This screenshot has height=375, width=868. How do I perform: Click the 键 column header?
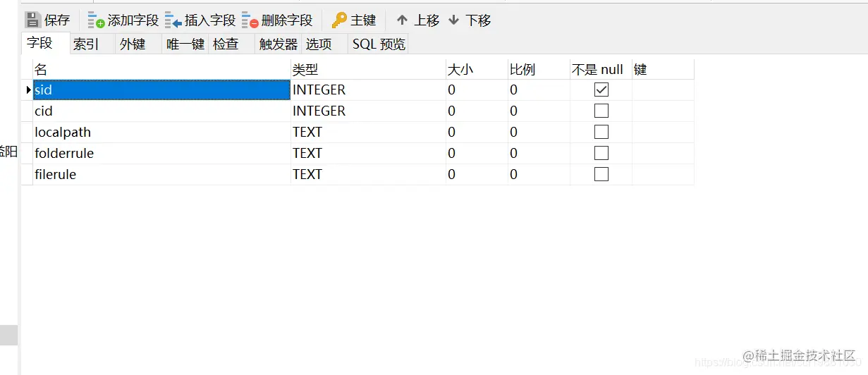[663, 69]
